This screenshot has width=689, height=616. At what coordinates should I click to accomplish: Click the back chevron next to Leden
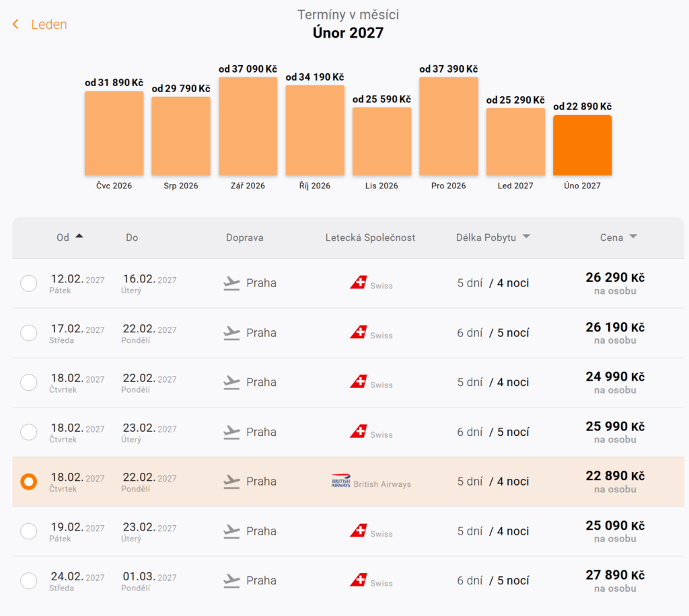coord(16,24)
